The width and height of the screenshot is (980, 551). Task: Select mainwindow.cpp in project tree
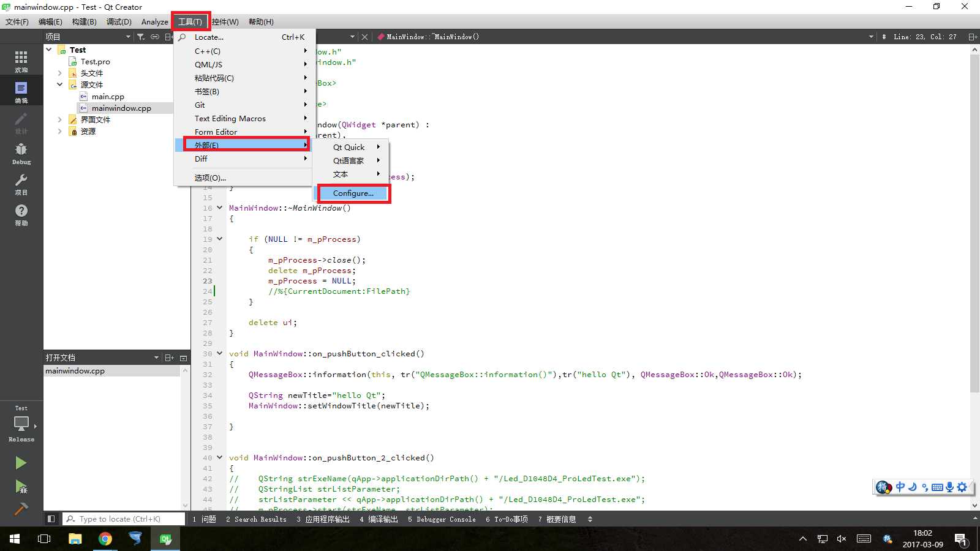(x=121, y=108)
